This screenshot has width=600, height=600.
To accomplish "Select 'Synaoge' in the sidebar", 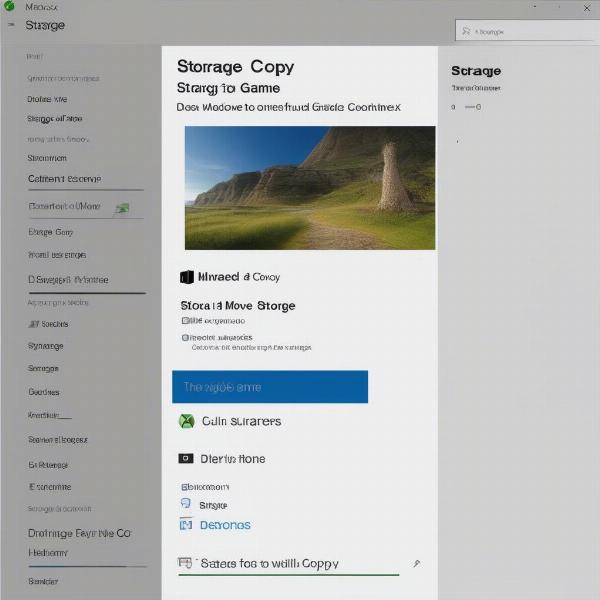I will click(46, 346).
